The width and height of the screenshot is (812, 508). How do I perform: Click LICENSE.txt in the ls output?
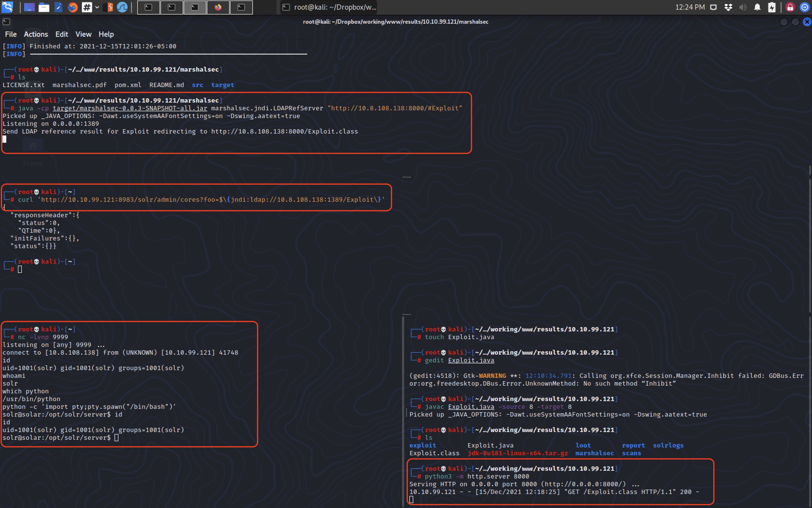pyautogui.click(x=23, y=85)
